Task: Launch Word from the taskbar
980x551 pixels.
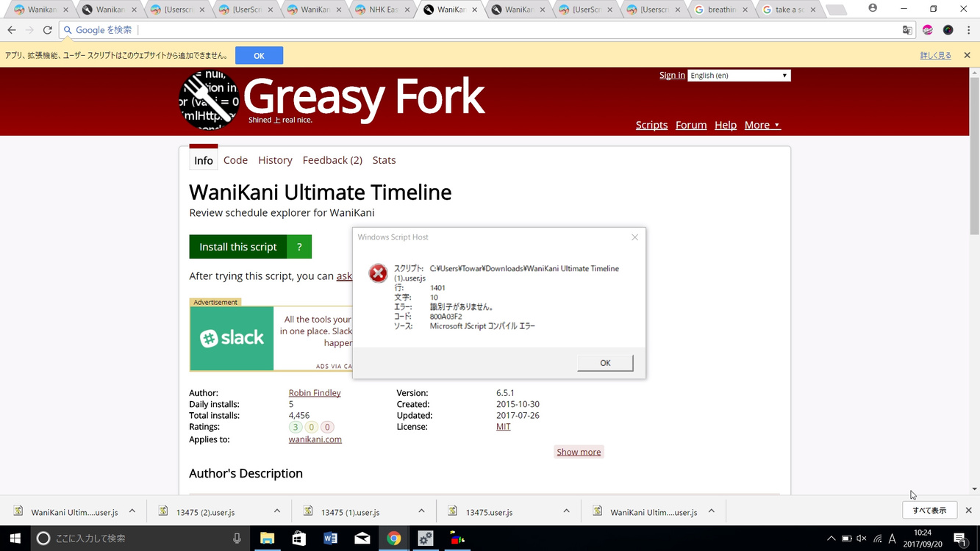Action: point(330,539)
